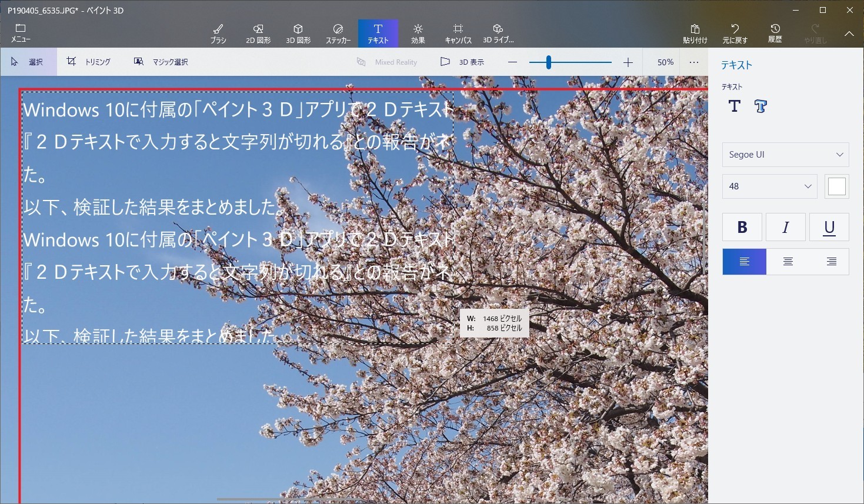The image size is (864, 504).
Task: Open the 履歴 history panel
Action: (x=775, y=34)
